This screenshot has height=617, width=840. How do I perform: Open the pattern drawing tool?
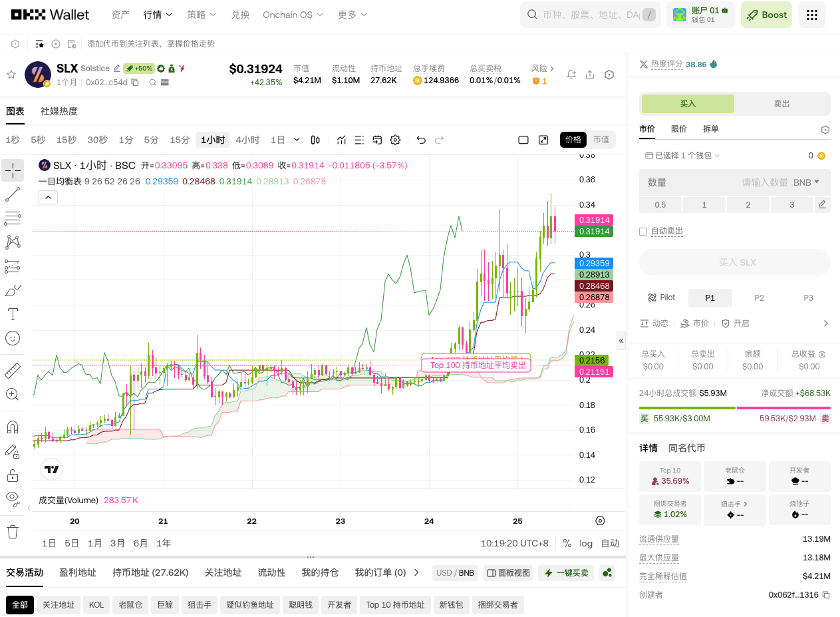[12, 242]
